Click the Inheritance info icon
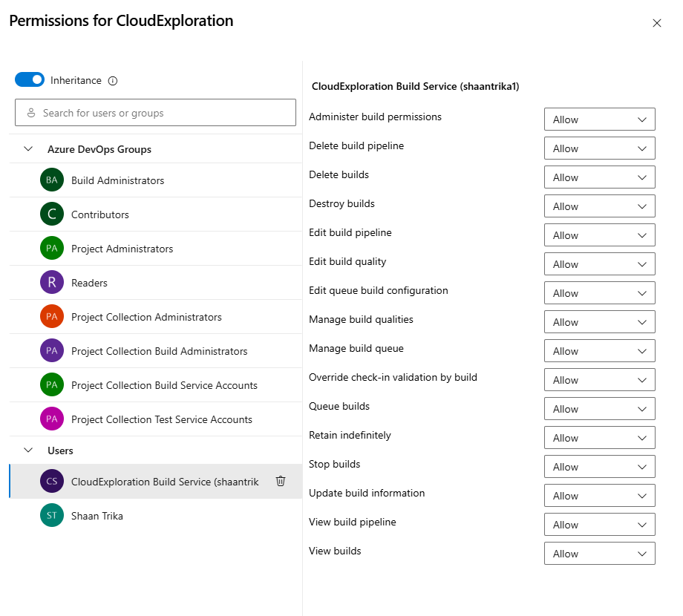Screen dimensions: 683x616 coord(112,81)
